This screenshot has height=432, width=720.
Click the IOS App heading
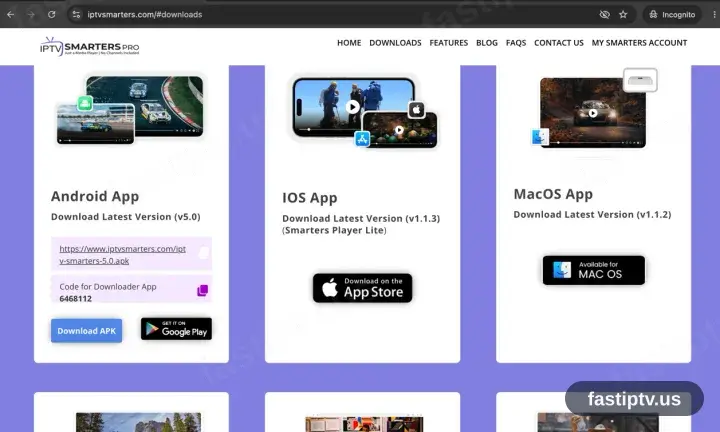tap(310, 198)
